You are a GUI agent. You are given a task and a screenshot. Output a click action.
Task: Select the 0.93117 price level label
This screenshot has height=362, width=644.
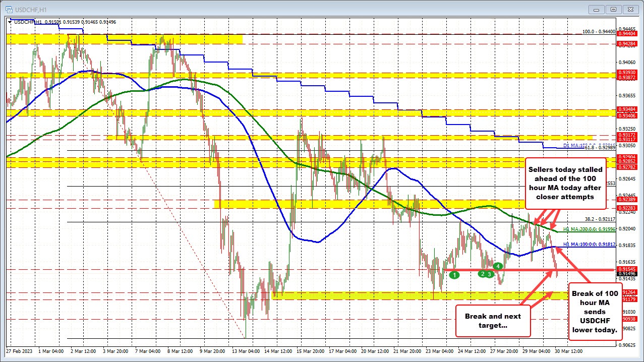626,140
